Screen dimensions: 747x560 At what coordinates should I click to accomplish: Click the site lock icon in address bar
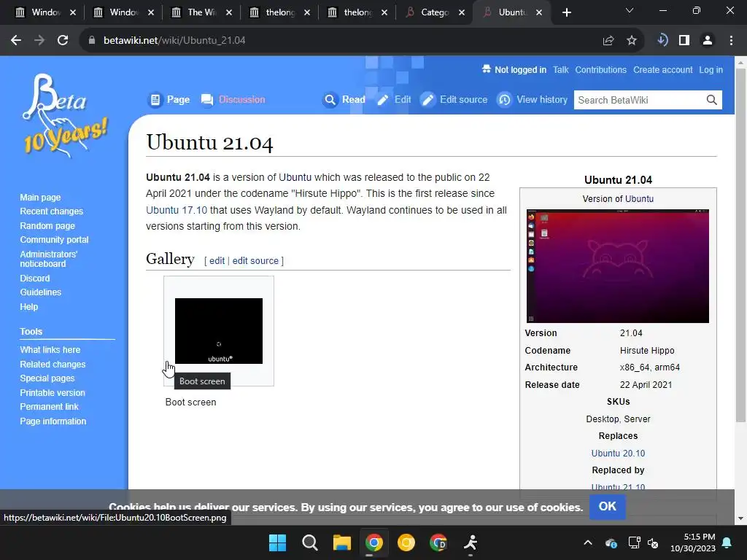click(92, 41)
